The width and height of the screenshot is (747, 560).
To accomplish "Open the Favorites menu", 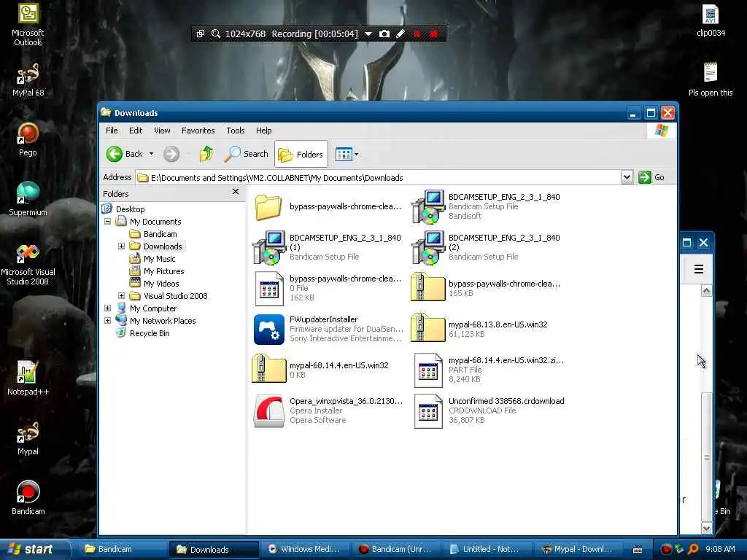I will [198, 131].
